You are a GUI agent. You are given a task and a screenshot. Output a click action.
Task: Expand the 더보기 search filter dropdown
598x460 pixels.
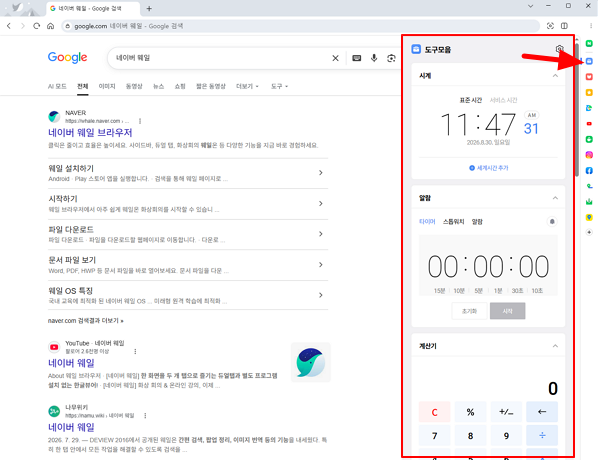pos(247,86)
